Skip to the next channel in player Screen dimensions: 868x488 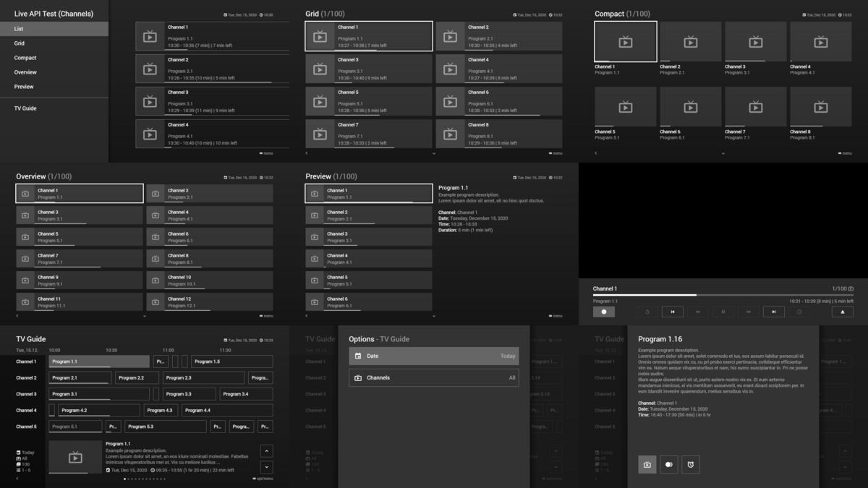773,312
